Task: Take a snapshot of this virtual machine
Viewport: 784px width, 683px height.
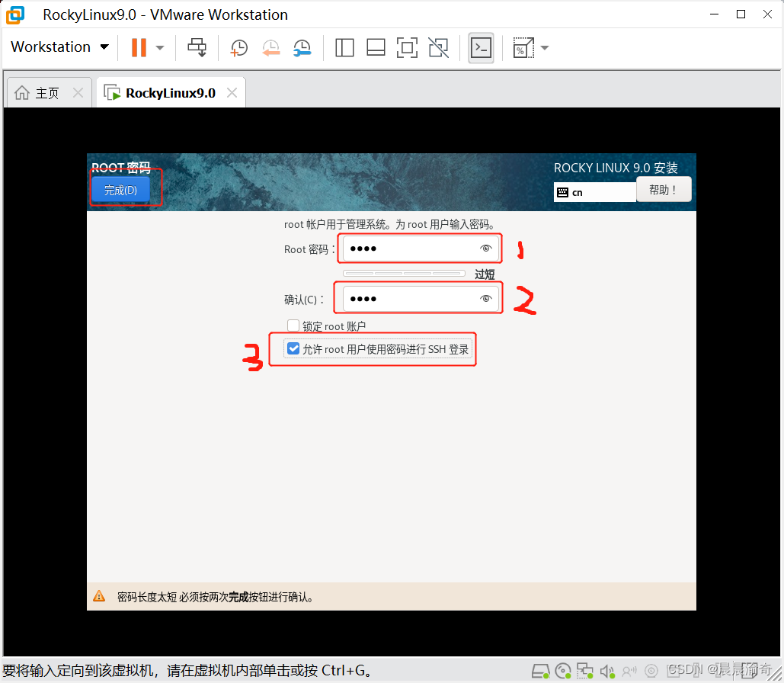Action: point(238,48)
